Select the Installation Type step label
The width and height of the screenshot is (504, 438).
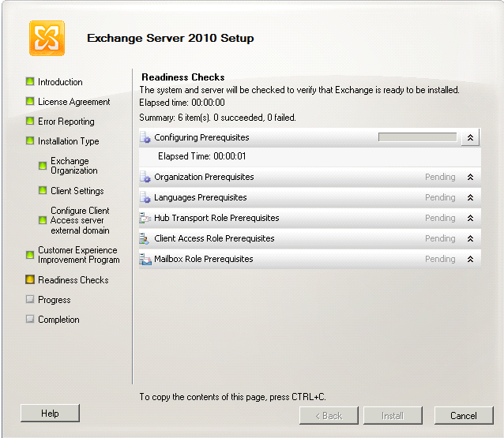pyautogui.click(x=69, y=141)
